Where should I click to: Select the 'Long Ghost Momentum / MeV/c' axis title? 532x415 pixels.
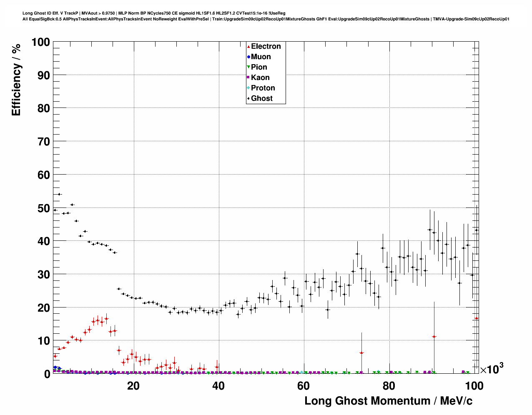[389, 401]
